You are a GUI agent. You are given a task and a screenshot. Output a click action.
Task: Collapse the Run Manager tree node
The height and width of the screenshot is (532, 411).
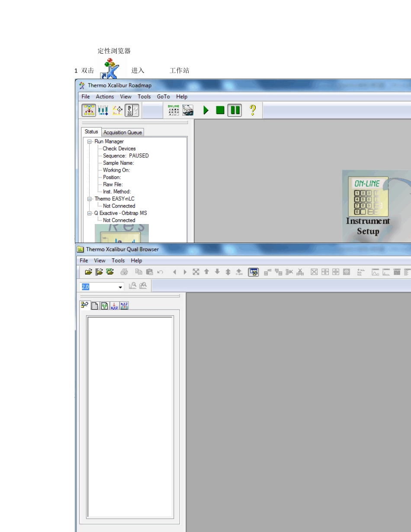(90, 141)
